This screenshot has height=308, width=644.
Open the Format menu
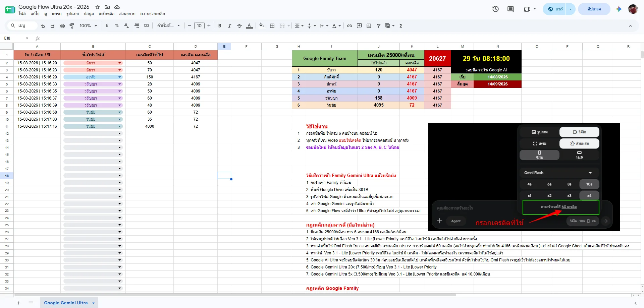[73, 14]
